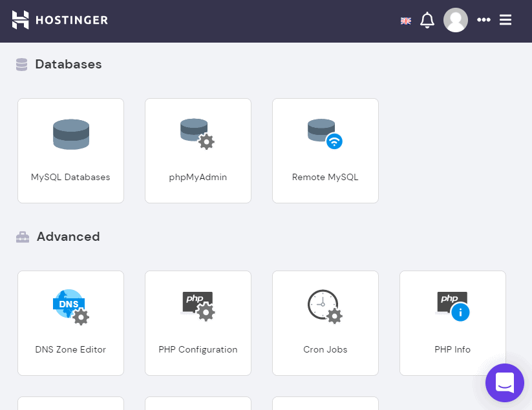Viewport: 532px width, 410px height.
Task: Click the Advanced section heading
Action: pyautogui.click(x=68, y=236)
